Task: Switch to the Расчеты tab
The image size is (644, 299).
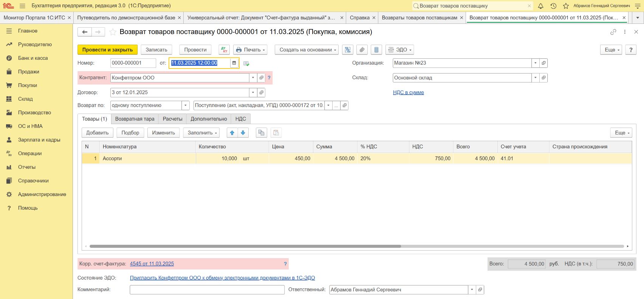Action: (x=172, y=119)
